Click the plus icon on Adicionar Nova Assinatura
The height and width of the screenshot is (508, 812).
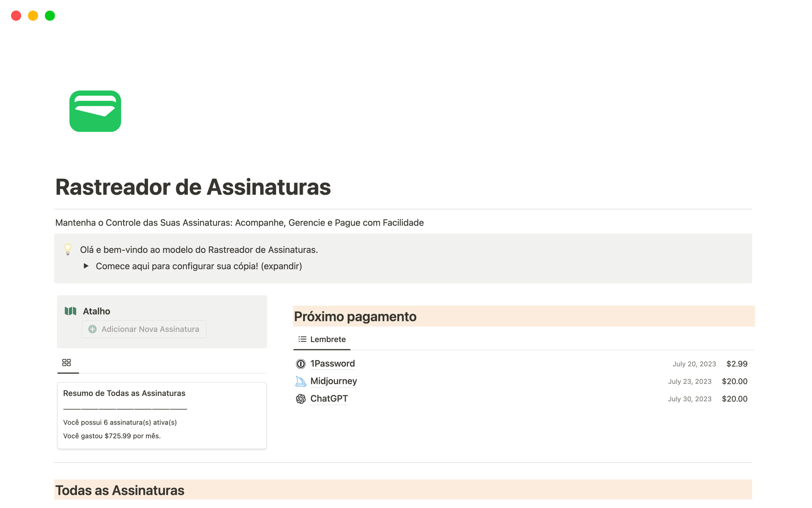(93, 329)
